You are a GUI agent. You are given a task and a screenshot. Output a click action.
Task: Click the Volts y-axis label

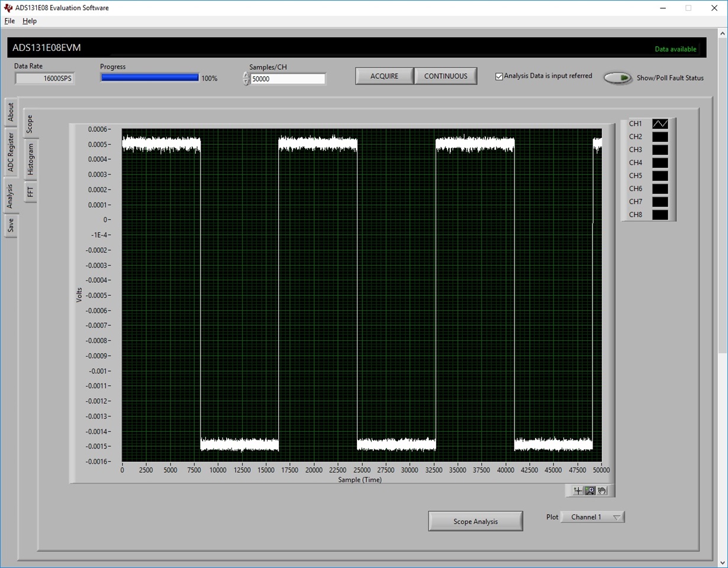click(x=79, y=295)
